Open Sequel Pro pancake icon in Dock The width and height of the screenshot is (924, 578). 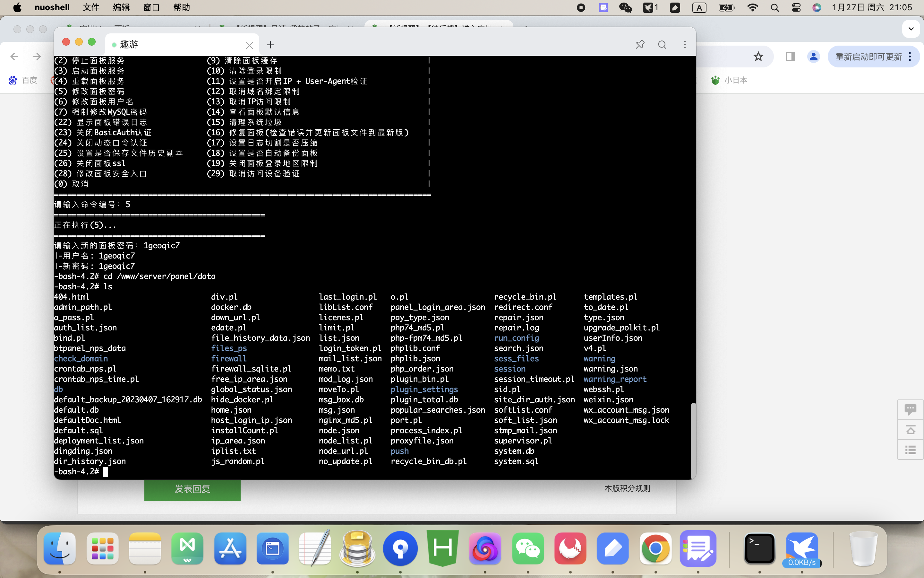pos(357,548)
